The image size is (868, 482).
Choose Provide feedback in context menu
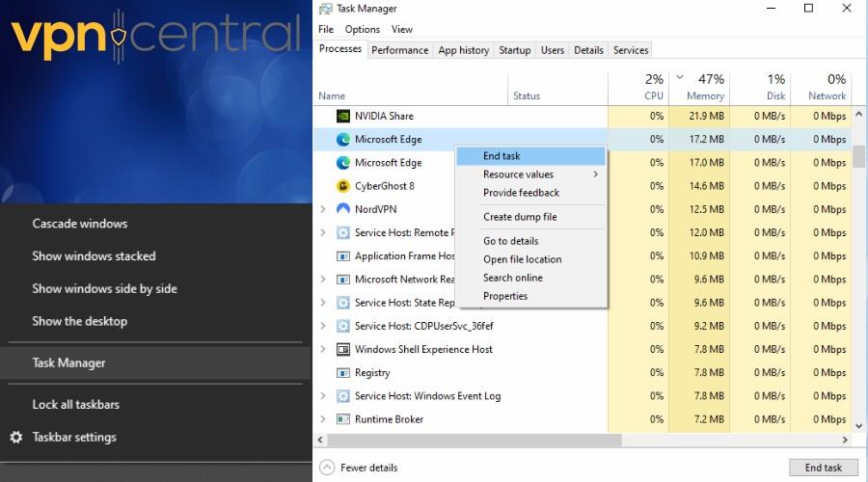530,193
